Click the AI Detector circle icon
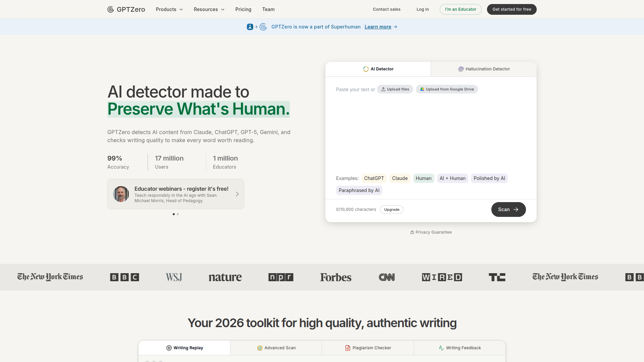 click(366, 69)
